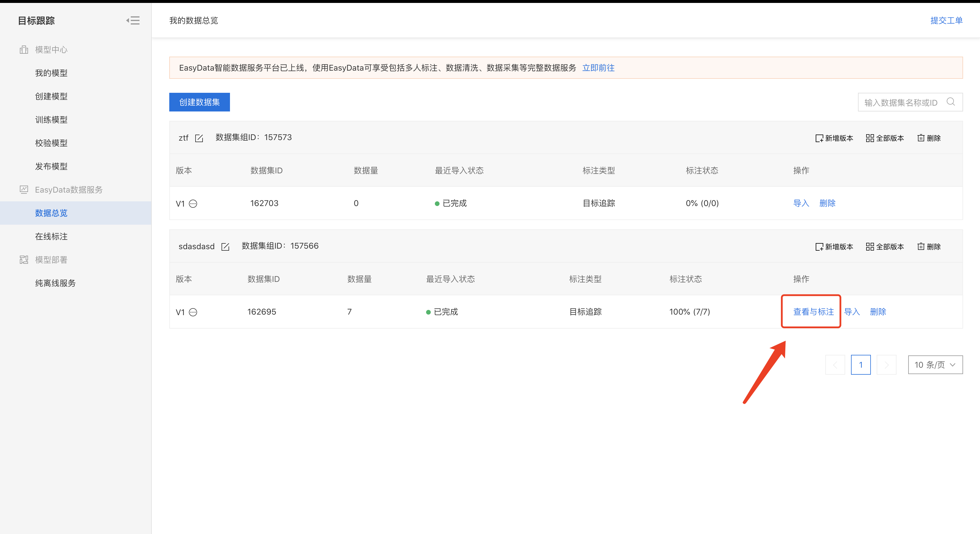This screenshot has width=980, height=534.
Task: View all versions of ztf dataset
Action: 885,138
